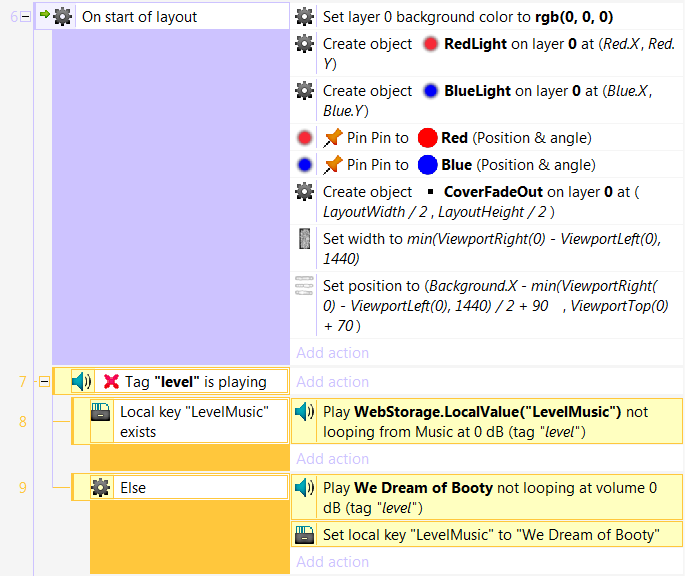The width and height of the screenshot is (685, 576).
Task: Click the RedLight object icon
Action: (431, 44)
